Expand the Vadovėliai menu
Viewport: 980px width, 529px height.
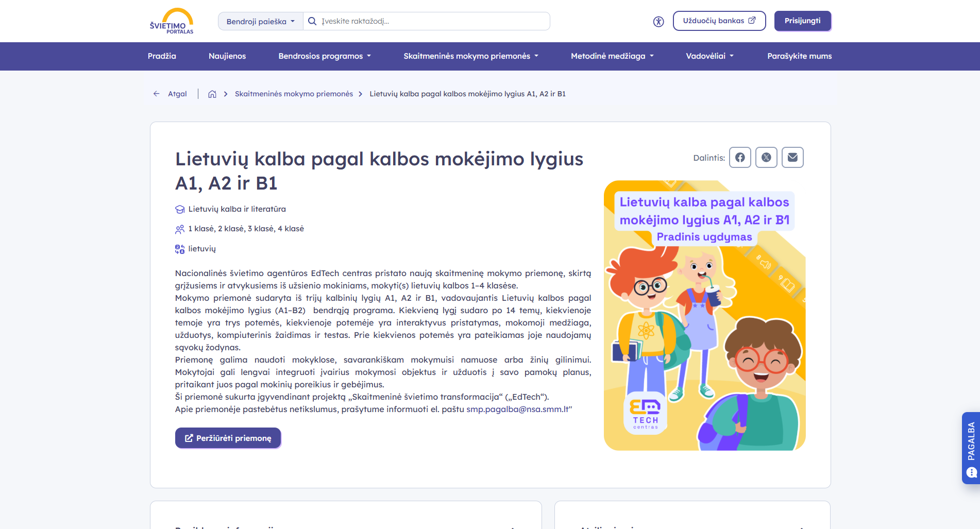710,56
